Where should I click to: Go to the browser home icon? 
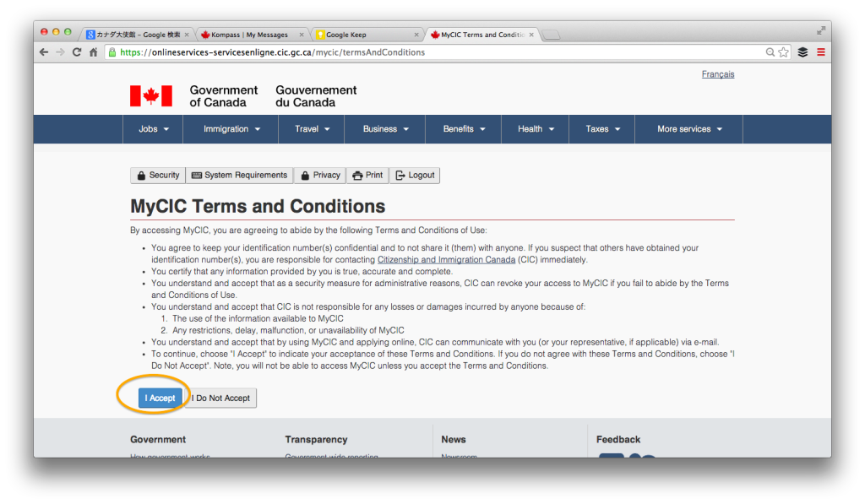[x=94, y=52]
